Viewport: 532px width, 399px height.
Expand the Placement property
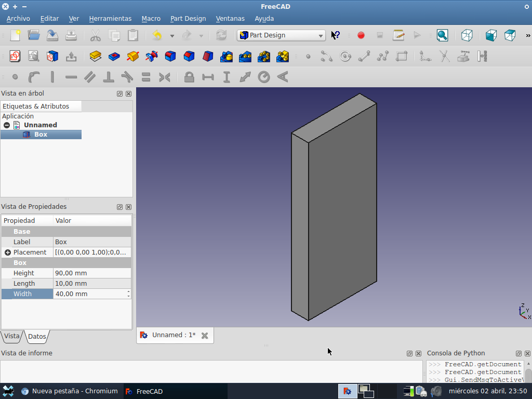[x=8, y=252]
